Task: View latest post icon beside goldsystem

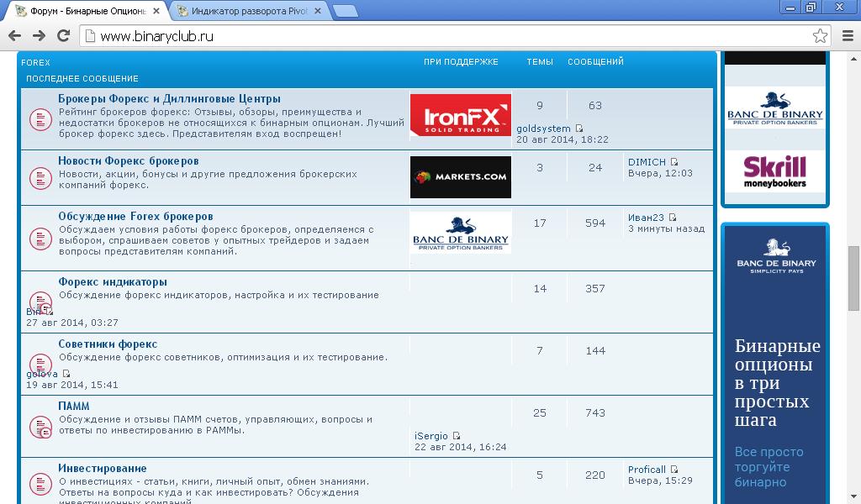Action: click(579, 129)
